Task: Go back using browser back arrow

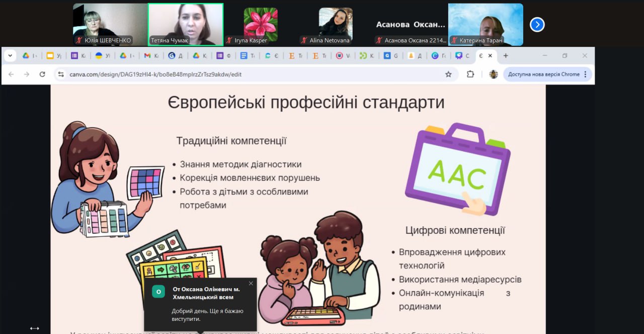Action: [x=11, y=74]
